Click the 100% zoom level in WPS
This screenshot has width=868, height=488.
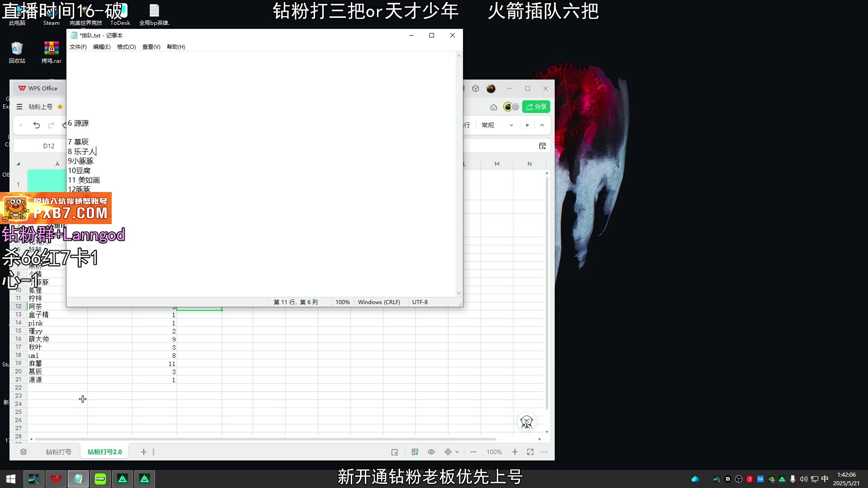point(494,452)
